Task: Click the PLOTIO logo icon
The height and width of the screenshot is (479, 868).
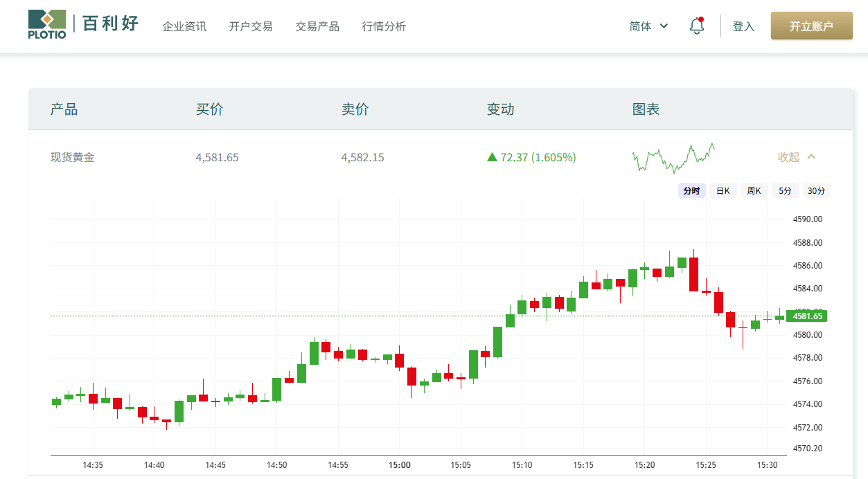Action: click(47, 24)
